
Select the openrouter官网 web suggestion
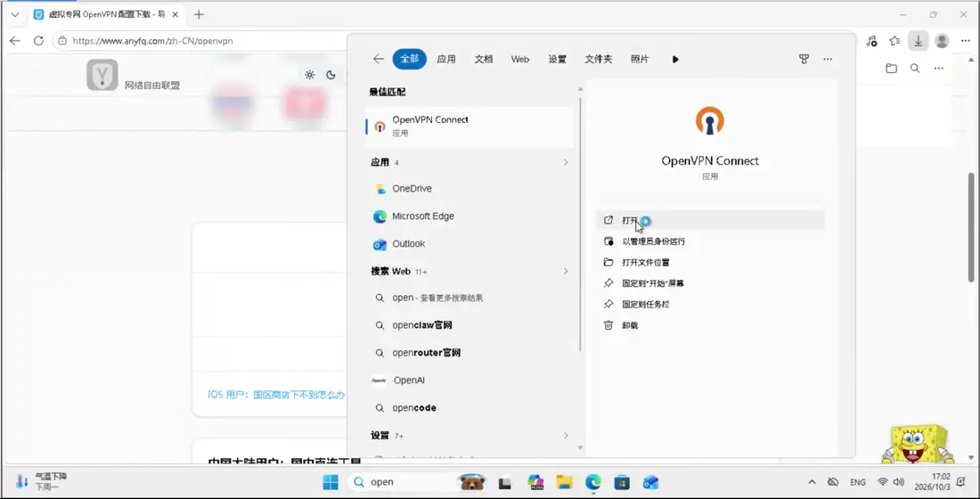469,353
